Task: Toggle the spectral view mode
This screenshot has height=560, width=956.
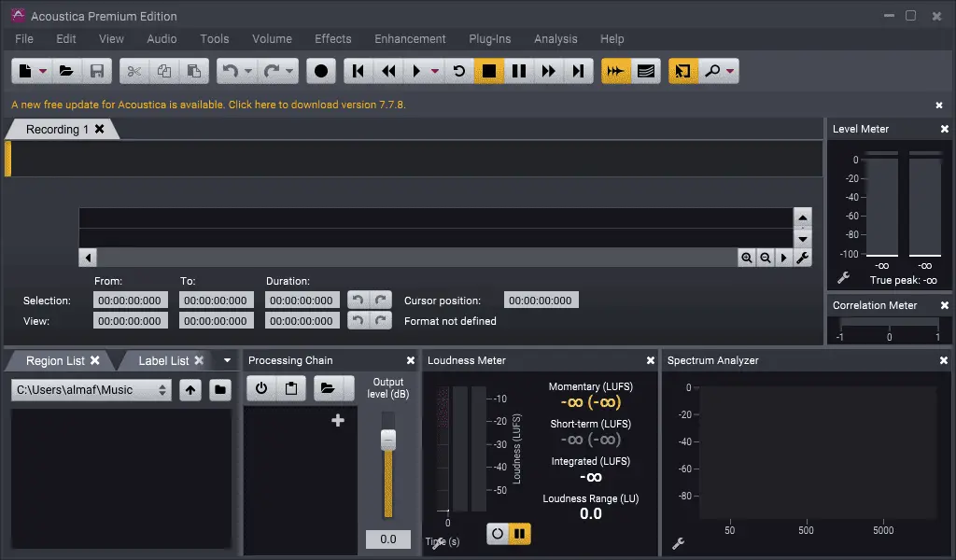Action: point(646,71)
